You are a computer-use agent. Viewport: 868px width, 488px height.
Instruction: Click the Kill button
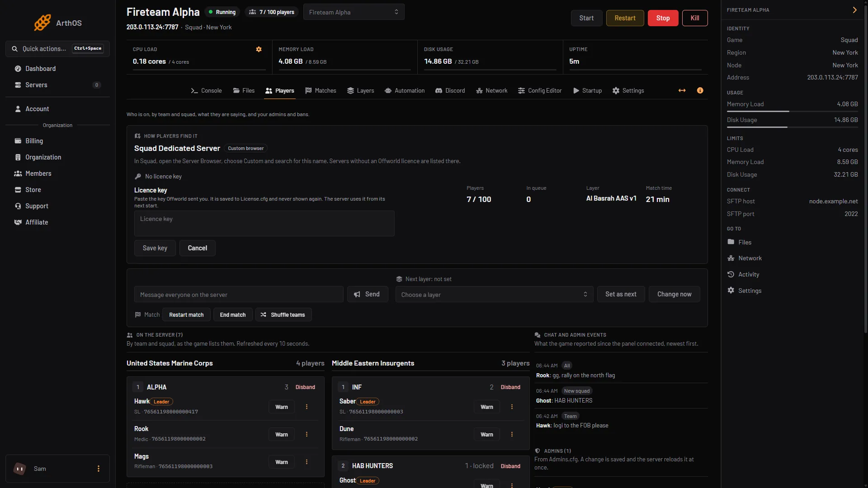click(695, 18)
